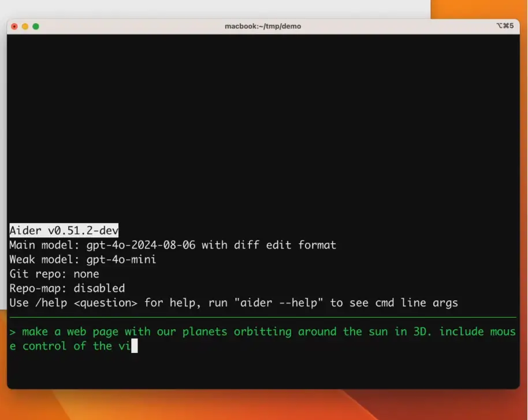Image resolution: width=528 pixels, height=420 pixels.
Task: Click the word 'control' on second prompt line
Action: tap(44, 346)
